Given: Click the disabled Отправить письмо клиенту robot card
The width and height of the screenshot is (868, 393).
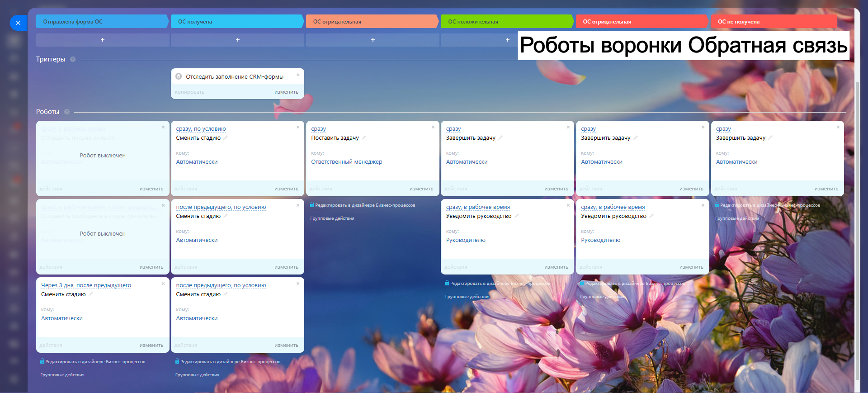Looking at the screenshot, I should click(103, 158).
